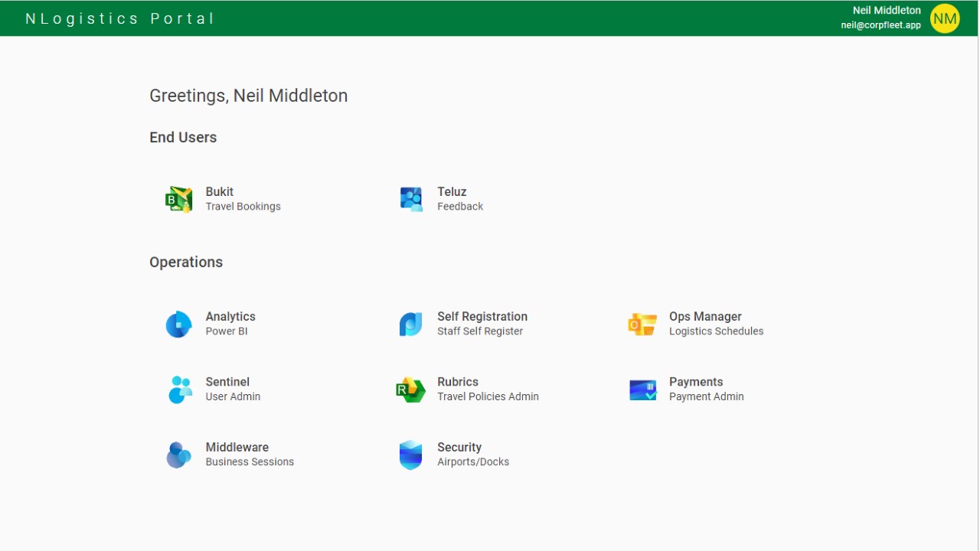This screenshot has height=551, width=980.
Task: Open the Bukit title link
Action: click(x=220, y=192)
